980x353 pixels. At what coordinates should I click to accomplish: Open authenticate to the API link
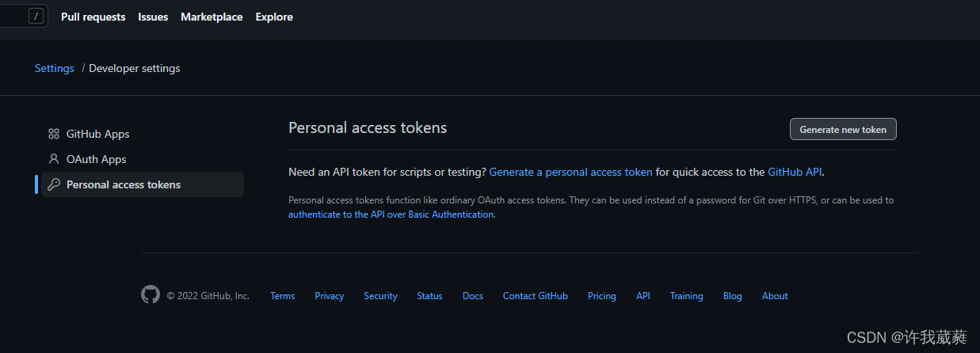tap(391, 214)
